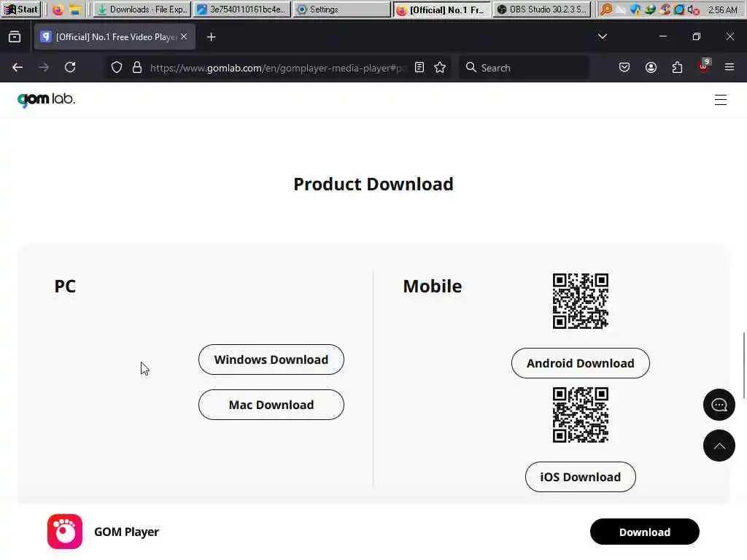Reload the page
Viewport: 747px width, 560px height.
pyautogui.click(x=70, y=68)
